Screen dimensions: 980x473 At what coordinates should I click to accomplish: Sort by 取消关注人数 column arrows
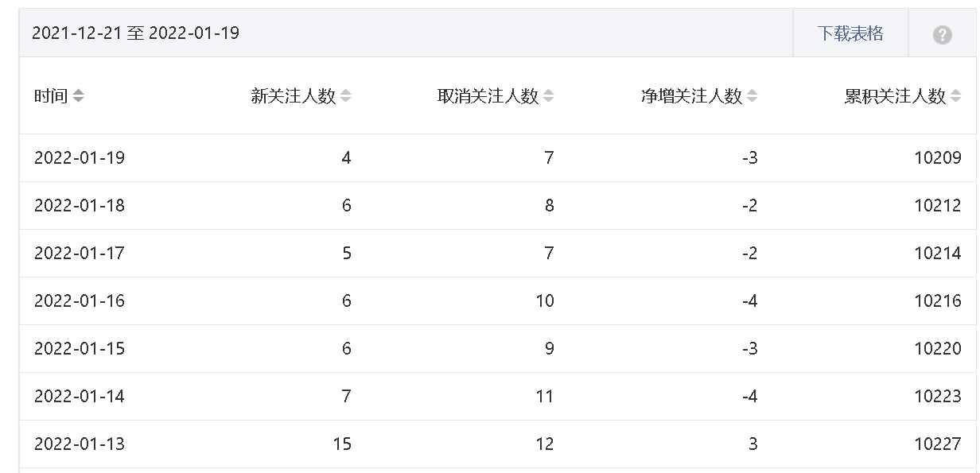(549, 96)
